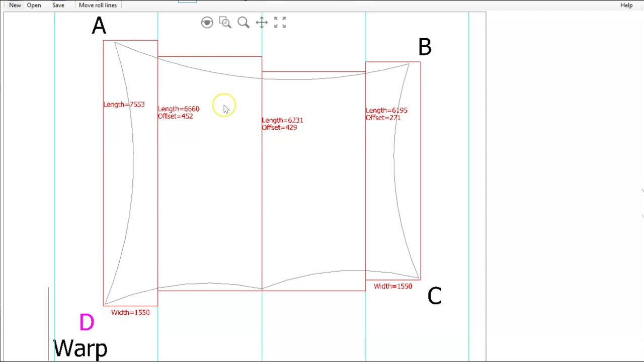The image size is (644, 362).
Task: Open the Help menu
Action: (x=626, y=5)
